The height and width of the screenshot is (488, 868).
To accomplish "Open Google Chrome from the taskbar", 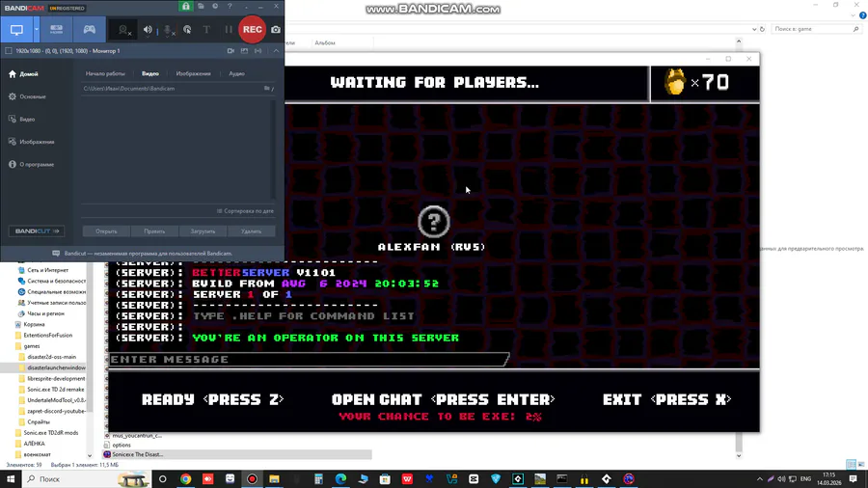I will [185, 479].
